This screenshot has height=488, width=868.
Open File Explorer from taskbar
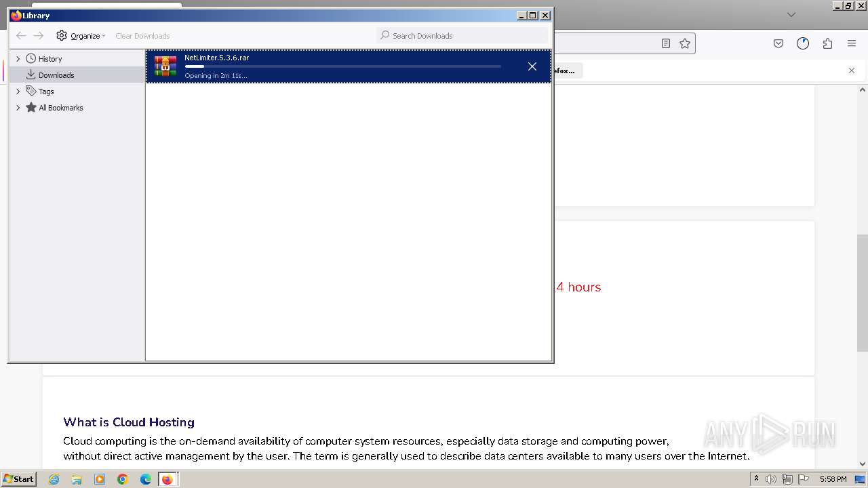77,479
